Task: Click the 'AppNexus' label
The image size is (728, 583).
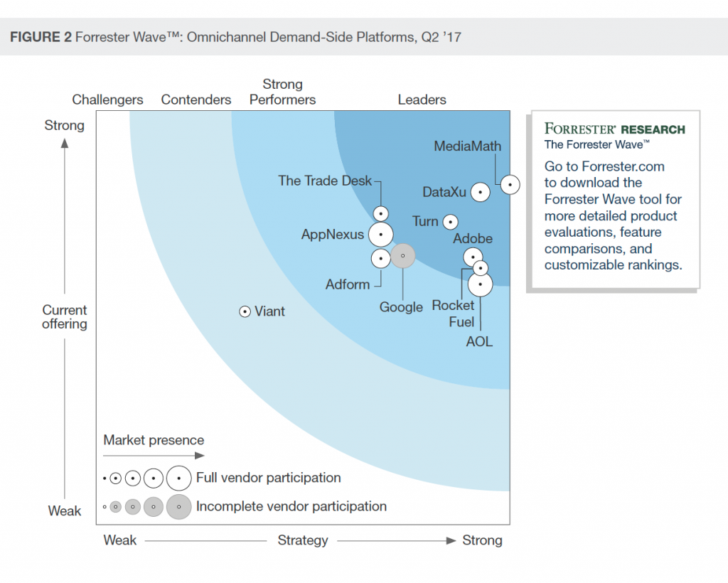Action: 333,235
